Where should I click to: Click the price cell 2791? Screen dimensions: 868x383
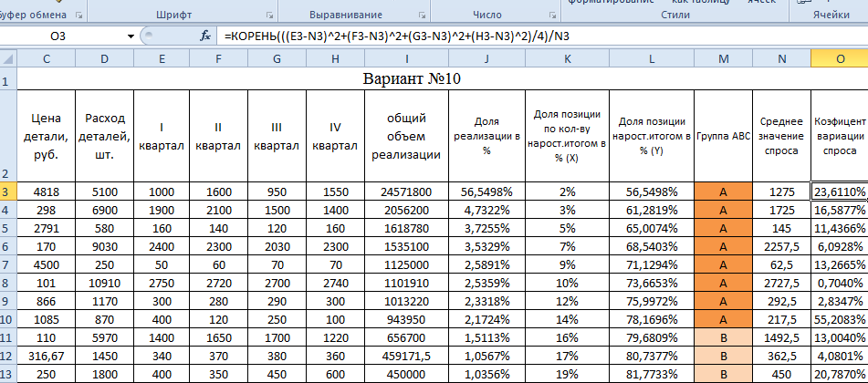[x=46, y=229]
